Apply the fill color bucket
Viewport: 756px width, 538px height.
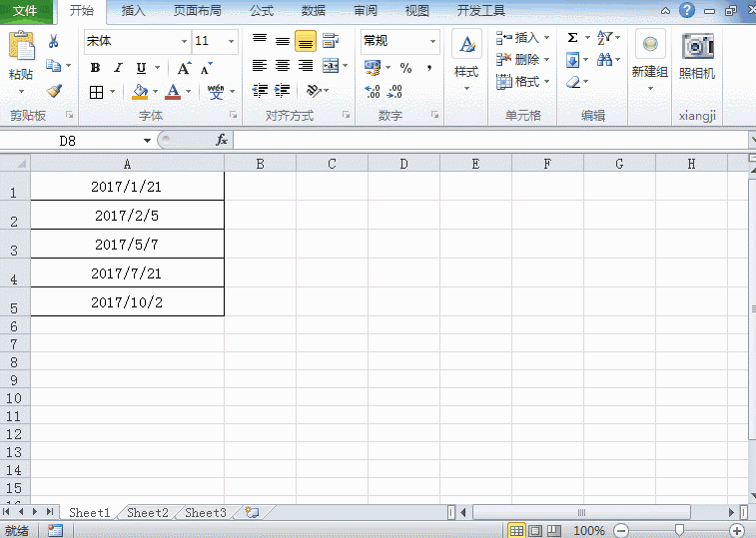pos(140,91)
